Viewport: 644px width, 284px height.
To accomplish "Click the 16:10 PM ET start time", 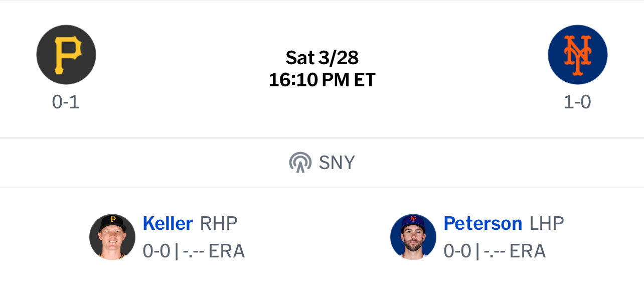I will coord(322,80).
